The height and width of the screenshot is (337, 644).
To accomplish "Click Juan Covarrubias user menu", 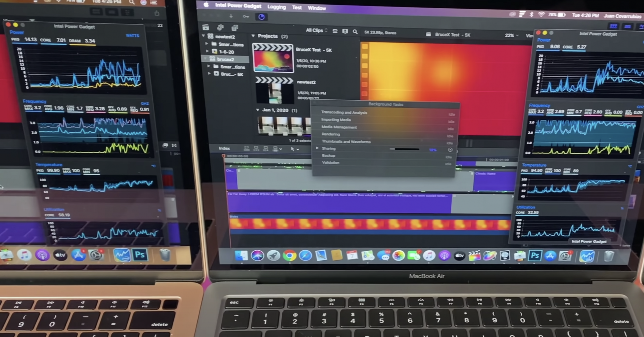I will [x=623, y=16].
